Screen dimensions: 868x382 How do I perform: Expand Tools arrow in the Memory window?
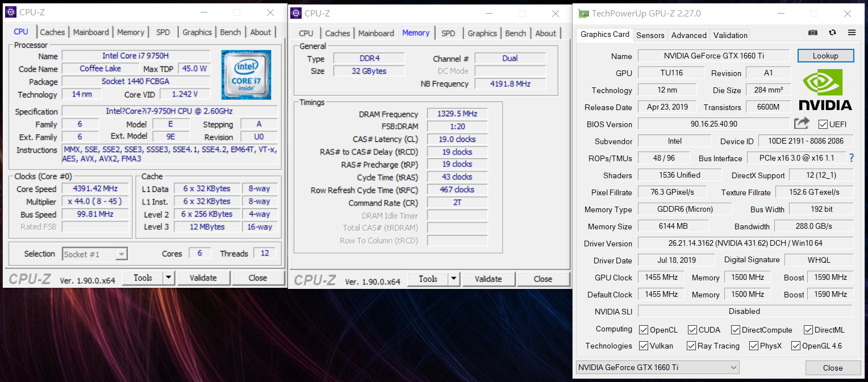[x=453, y=279]
